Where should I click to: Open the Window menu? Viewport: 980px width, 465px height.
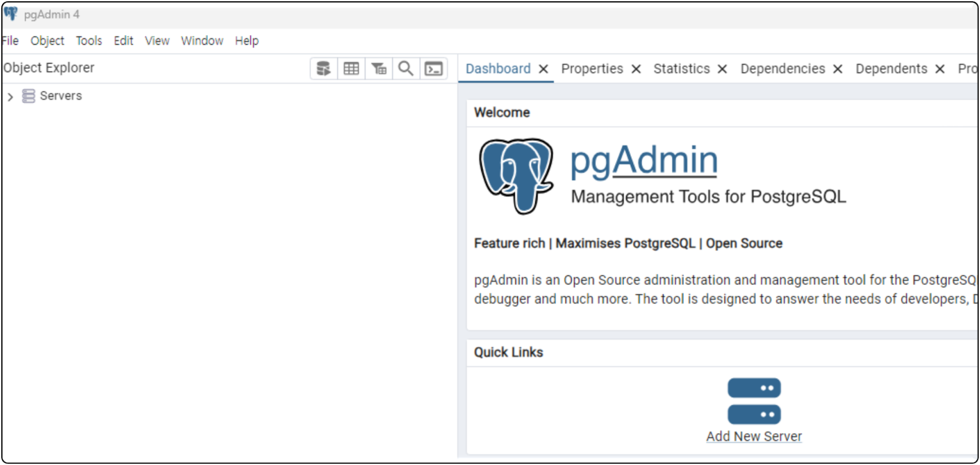point(202,41)
